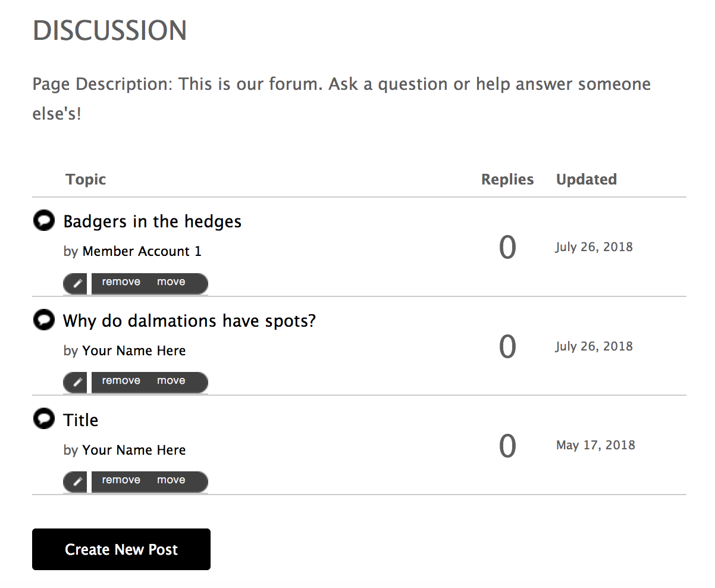Move the dalmations spots post
Viewport: 715px width, 588px height.
[x=171, y=381]
